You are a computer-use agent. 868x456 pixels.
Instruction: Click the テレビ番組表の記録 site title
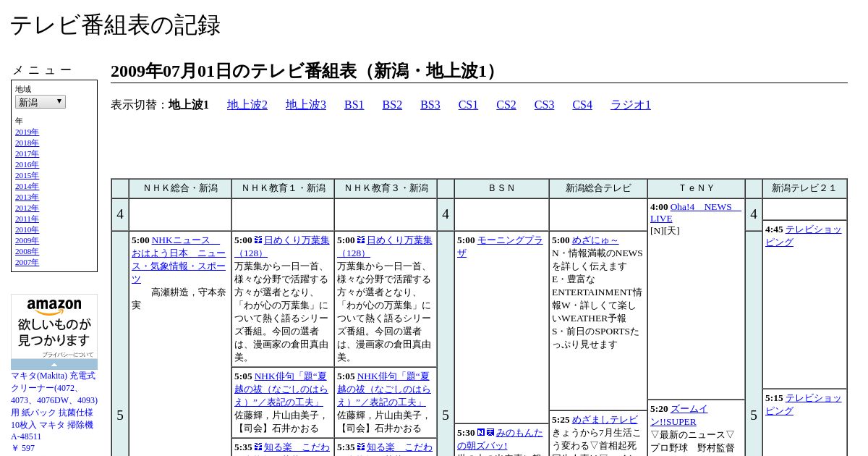115,25
